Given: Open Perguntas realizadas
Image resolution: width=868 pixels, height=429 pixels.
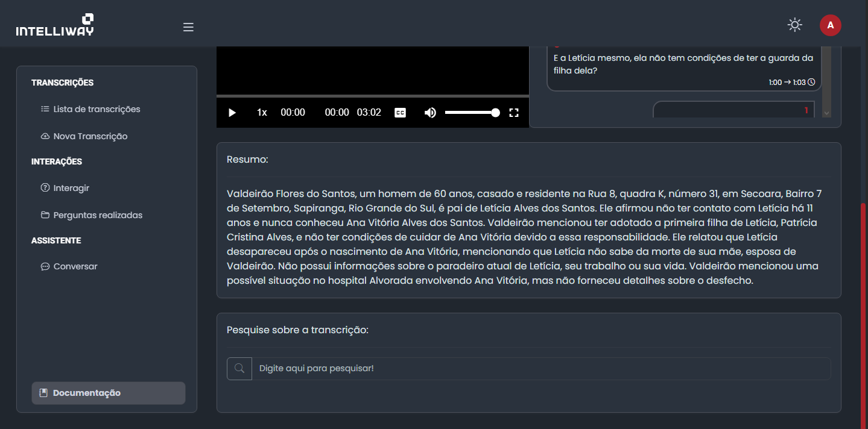Looking at the screenshot, I should pos(98,215).
